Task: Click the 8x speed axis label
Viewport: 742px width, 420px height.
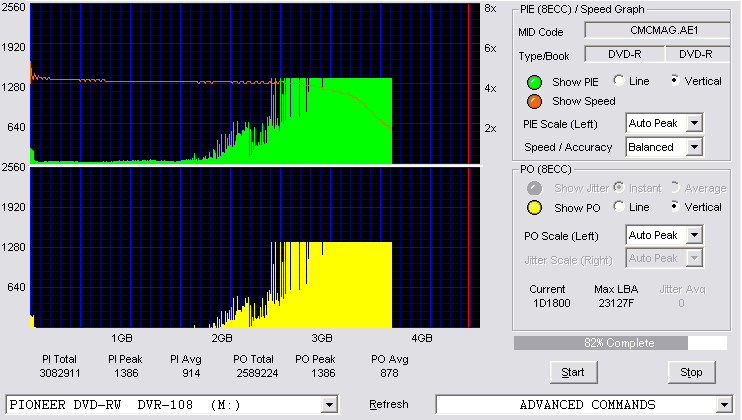Action: [x=490, y=9]
